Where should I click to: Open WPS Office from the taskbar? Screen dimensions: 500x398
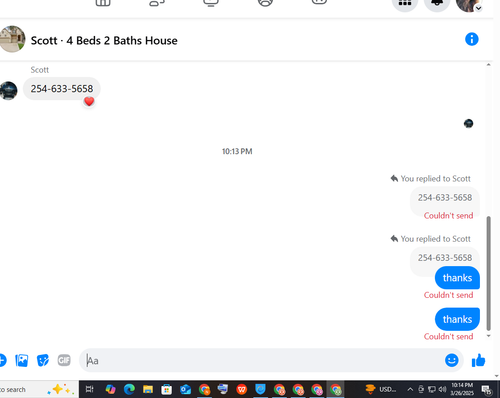coord(242,389)
